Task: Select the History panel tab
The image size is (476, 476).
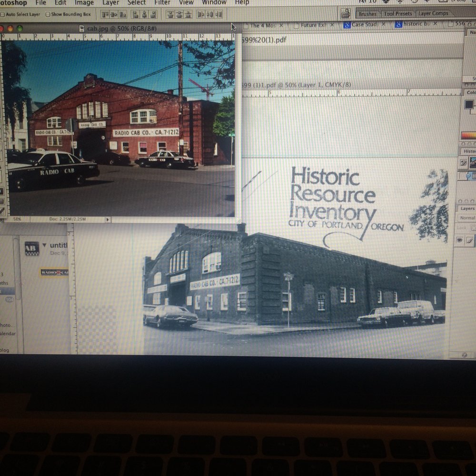Action: coord(469,151)
